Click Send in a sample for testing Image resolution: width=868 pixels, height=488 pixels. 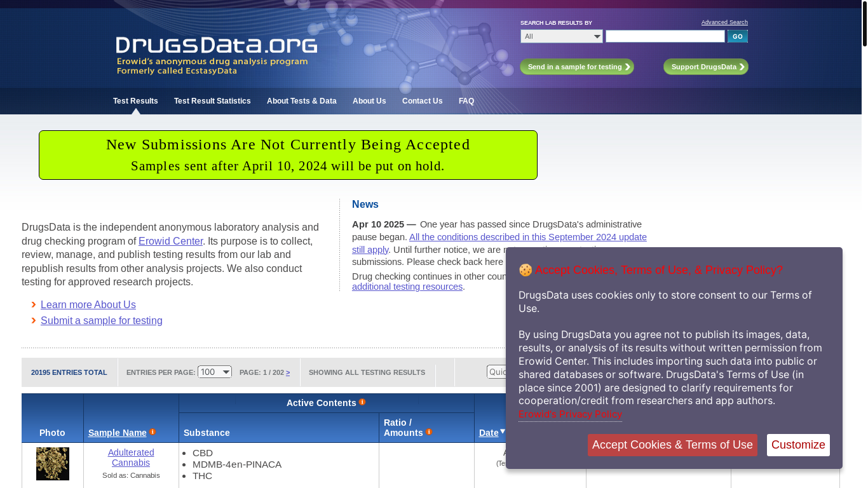click(x=577, y=67)
